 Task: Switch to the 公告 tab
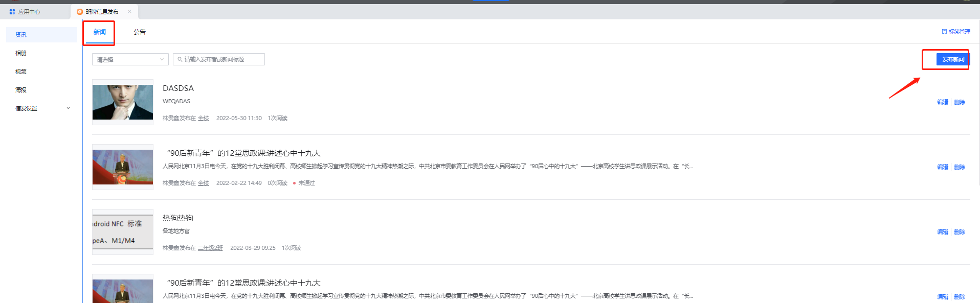[139, 32]
